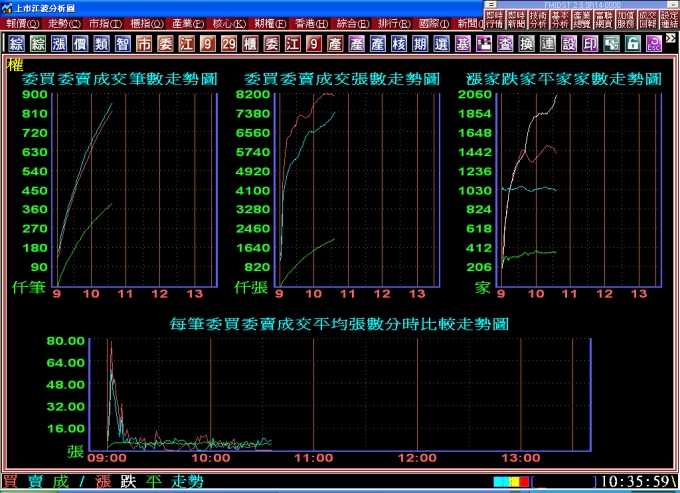Open the 排行(R) menu

[395, 23]
